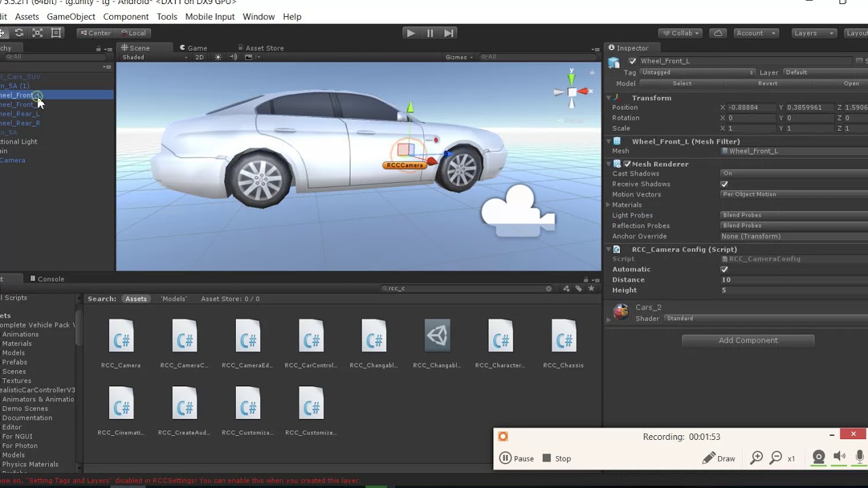
Task: Pause the screen recording
Action: pos(517,458)
